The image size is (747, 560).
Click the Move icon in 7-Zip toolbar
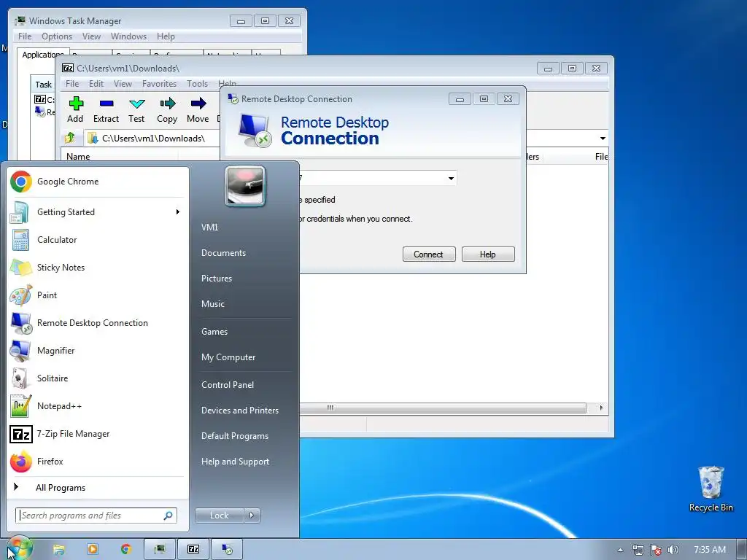(198, 110)
